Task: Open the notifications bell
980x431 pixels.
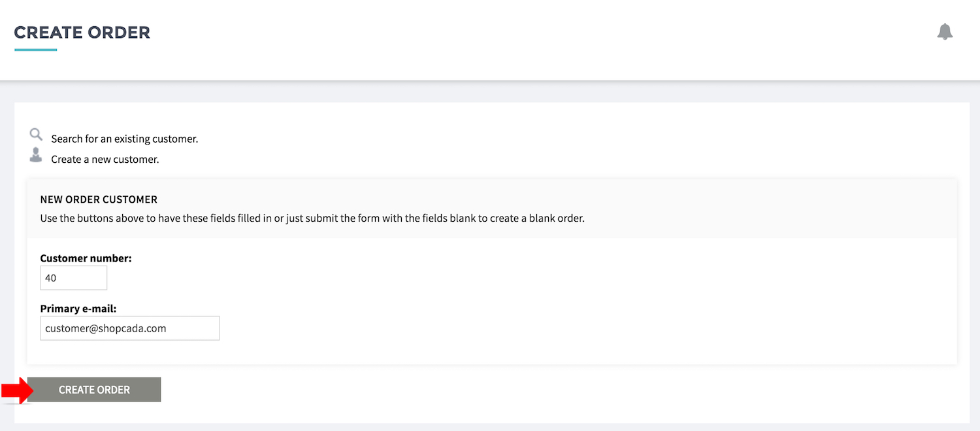Action: click(x=945, y=32)
